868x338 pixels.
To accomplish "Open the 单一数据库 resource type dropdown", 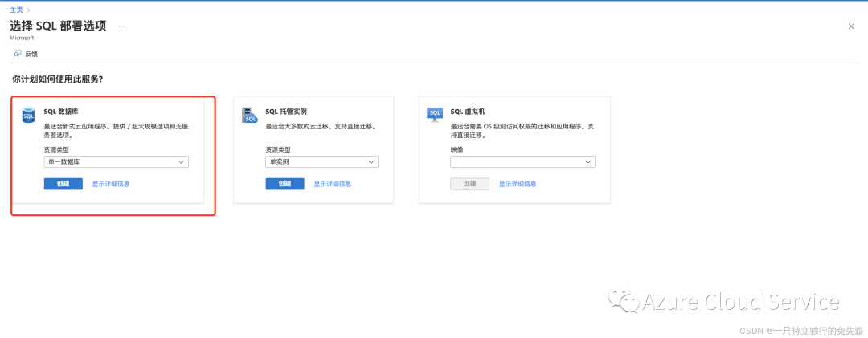I will click(x=117, y=162).
